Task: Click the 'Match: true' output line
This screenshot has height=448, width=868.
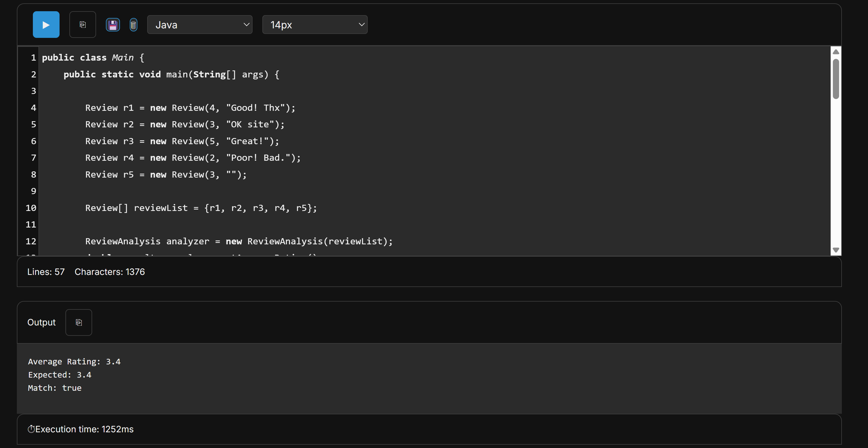Action: click(54, 388)
